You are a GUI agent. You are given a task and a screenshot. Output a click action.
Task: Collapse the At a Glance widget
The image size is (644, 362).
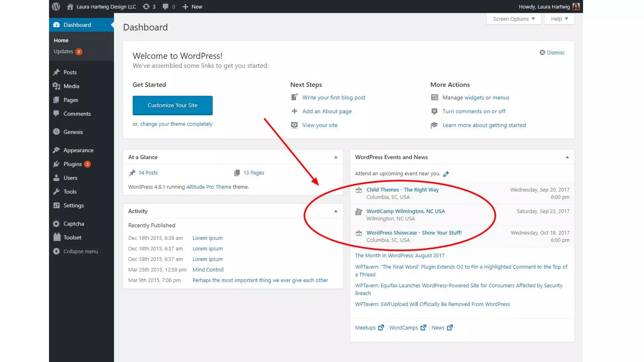336,157
